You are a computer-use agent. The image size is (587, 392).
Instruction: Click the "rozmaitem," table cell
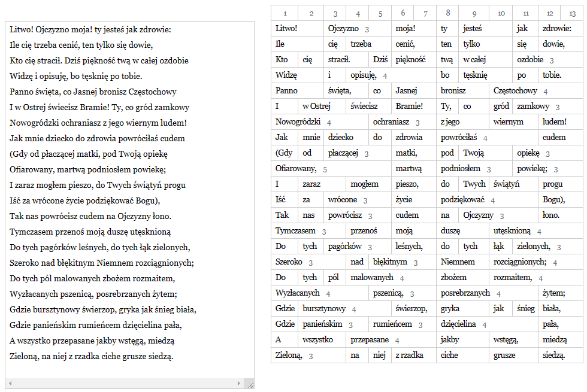click(x=536, y=278)
